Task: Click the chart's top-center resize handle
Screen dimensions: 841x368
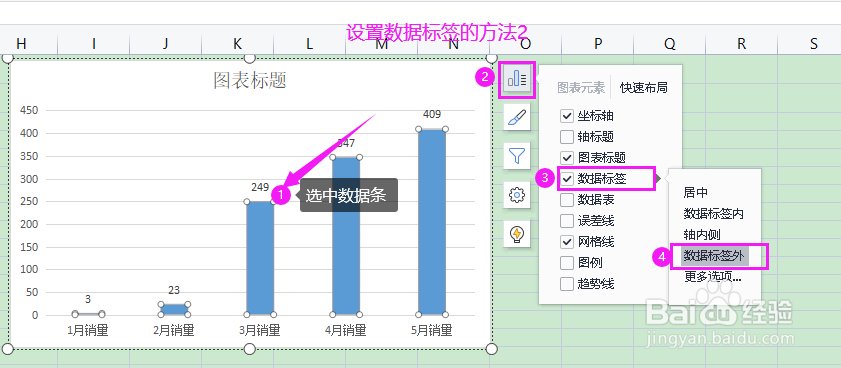Action: point(249,58)
